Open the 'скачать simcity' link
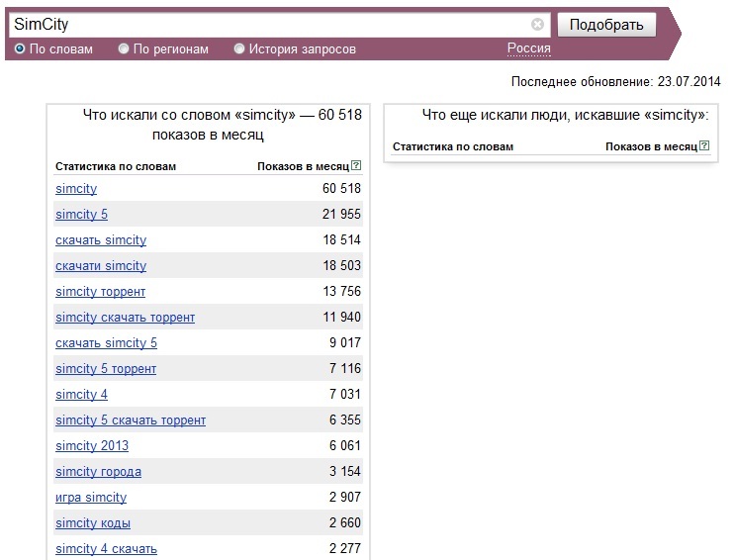This screenshot has height=560, width=735. [101, 240]
